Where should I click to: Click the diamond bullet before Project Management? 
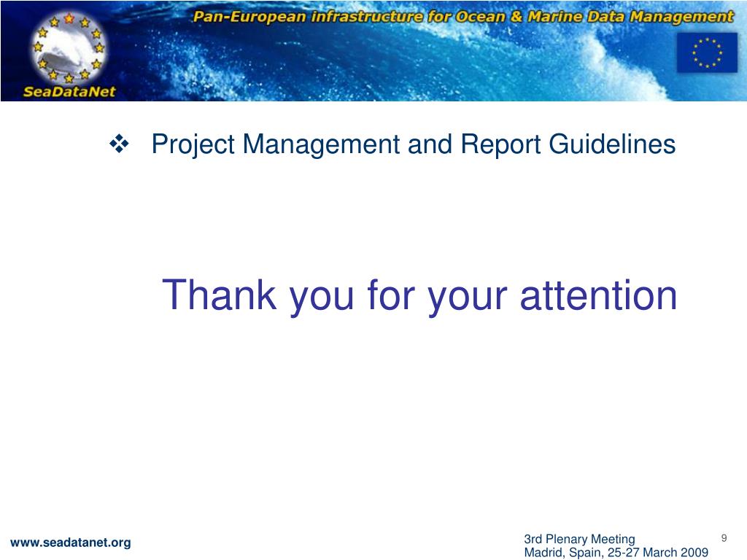click(119, 144)
